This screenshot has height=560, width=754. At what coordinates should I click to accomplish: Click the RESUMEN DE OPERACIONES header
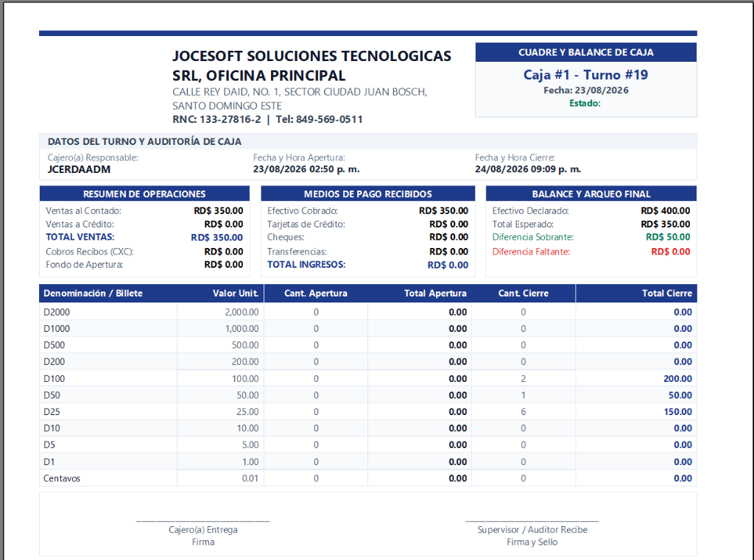(x=144, y=194)
